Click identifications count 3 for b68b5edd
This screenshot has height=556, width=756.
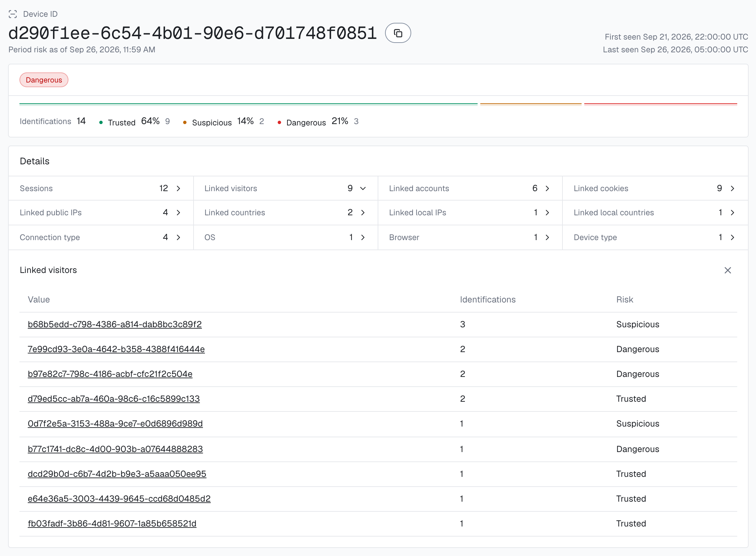(x=463, y=324)
